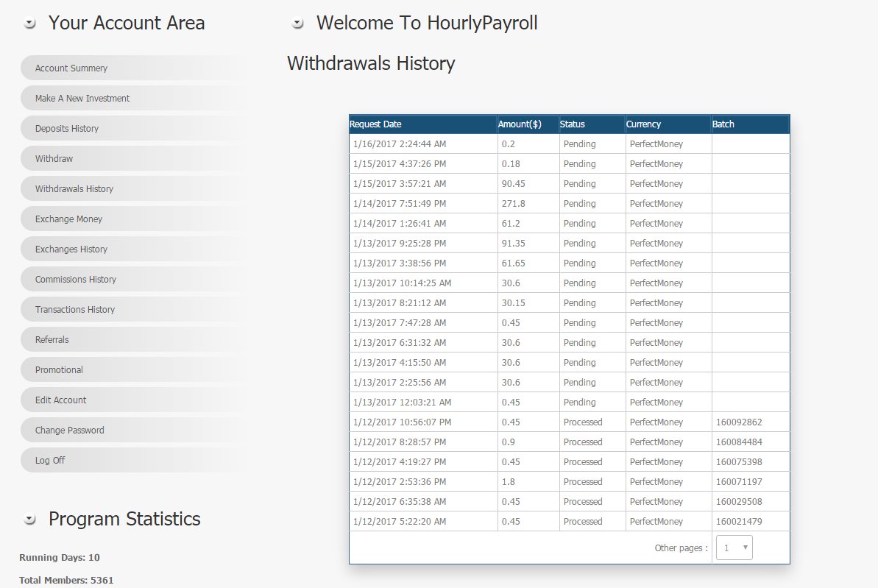Click date 1/13/2017 2:25:56 AM

[400, 383]
